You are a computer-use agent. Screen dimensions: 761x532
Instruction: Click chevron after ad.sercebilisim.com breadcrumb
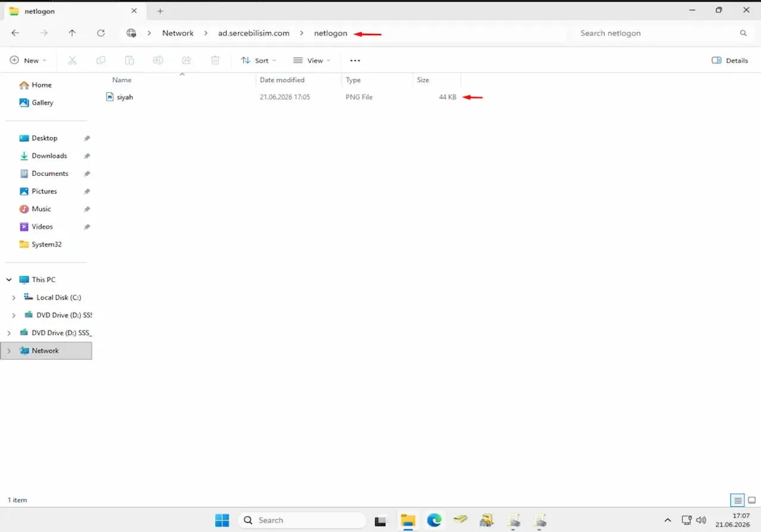click(301, 33)
